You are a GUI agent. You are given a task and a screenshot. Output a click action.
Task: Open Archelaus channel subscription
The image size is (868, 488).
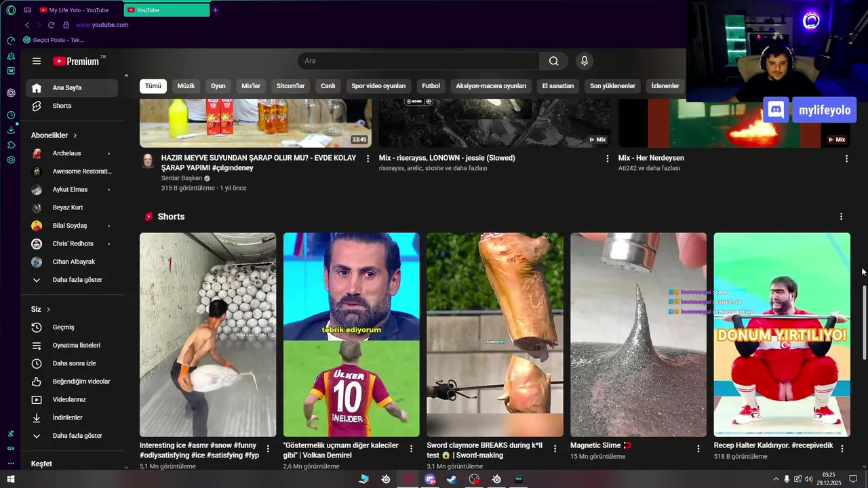click(72, 153)
